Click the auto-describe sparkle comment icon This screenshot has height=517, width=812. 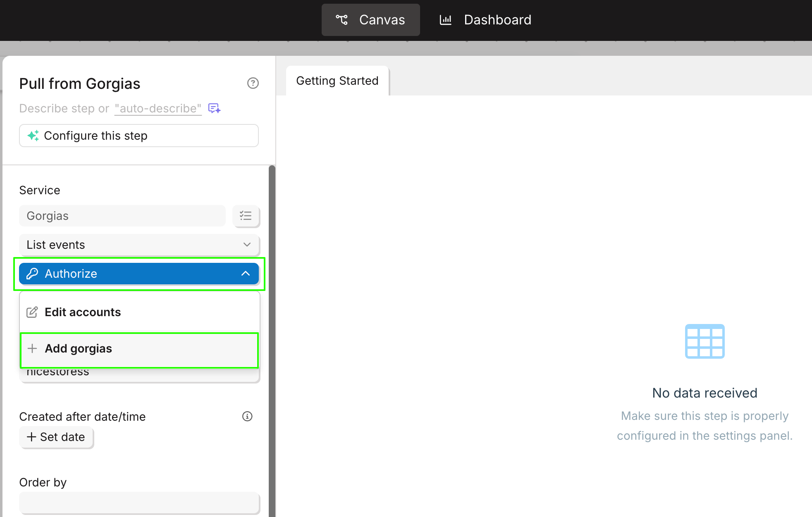pos(214,108)
